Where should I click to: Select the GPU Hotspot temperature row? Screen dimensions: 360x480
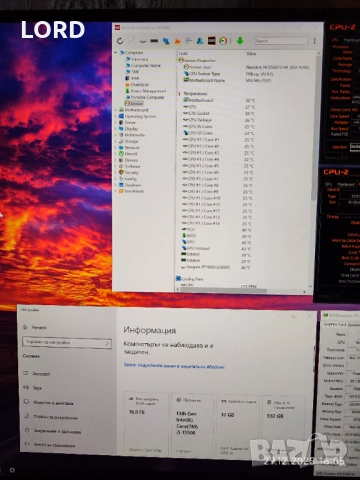[217, 248]
